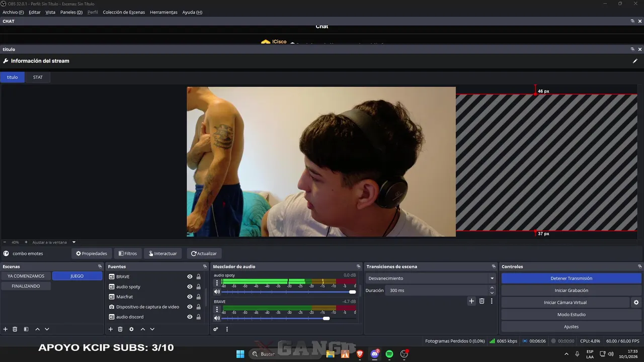Screen dimensions: 644x362
Task: Open Ajustes settings button
Action: [x=571, y=327]
